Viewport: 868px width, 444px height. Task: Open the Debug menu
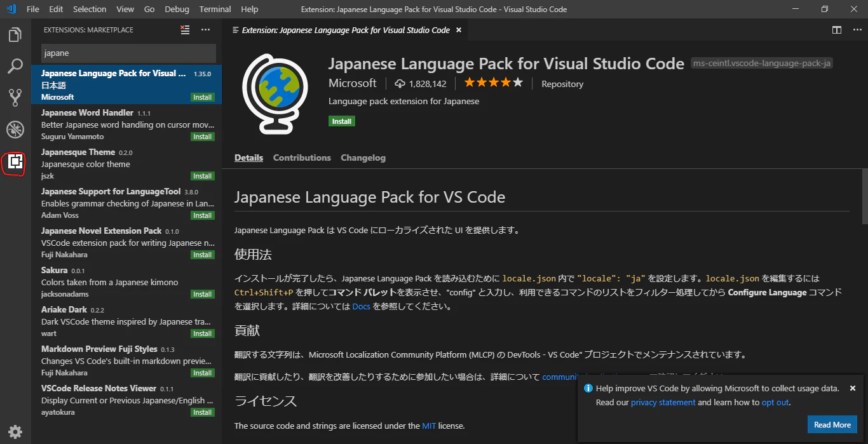pos(177,9)
